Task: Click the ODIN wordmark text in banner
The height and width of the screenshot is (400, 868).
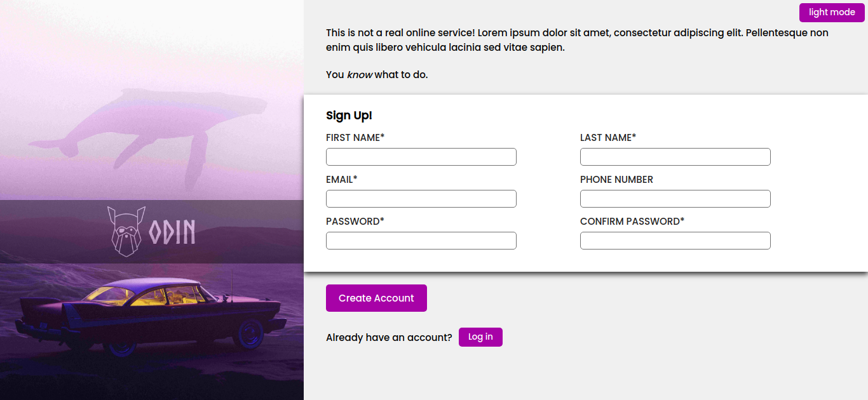Action: point(172,232)
